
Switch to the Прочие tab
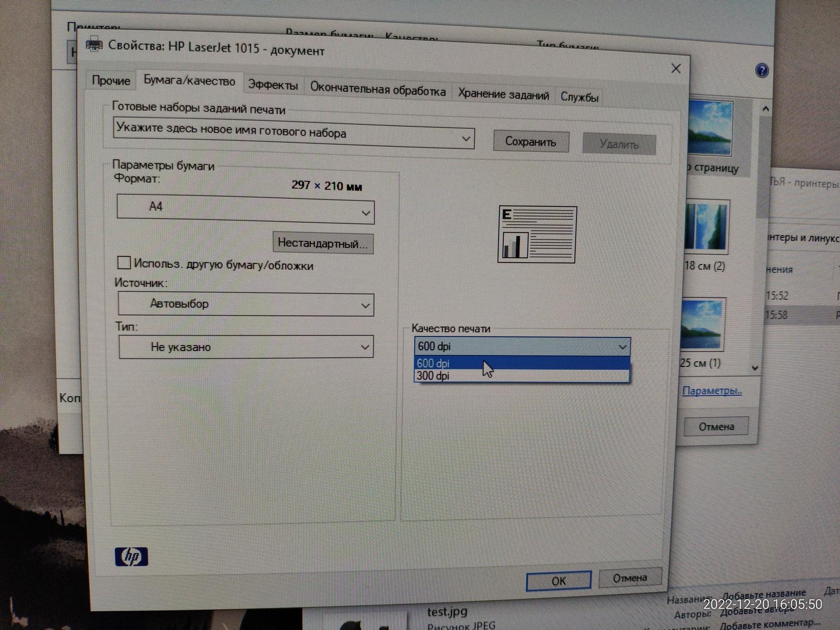(x=111, y=80)
